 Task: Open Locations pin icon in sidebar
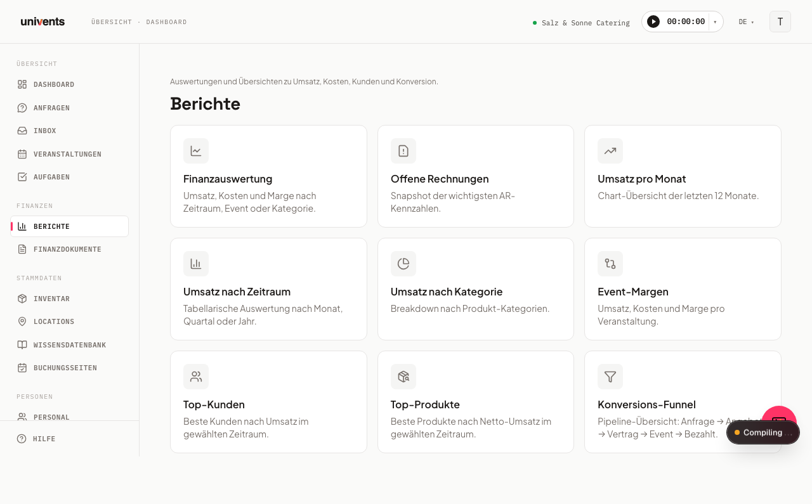click(22, 321)
